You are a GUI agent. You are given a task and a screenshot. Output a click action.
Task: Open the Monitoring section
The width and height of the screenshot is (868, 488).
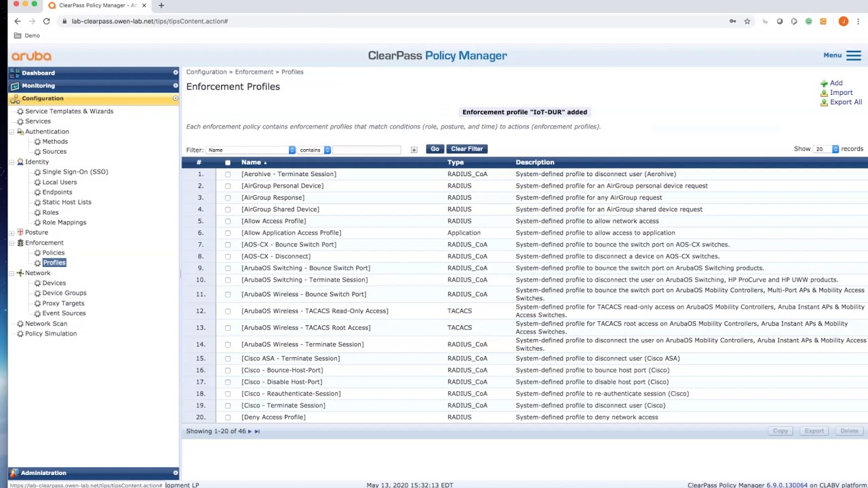tap(94, 85)
